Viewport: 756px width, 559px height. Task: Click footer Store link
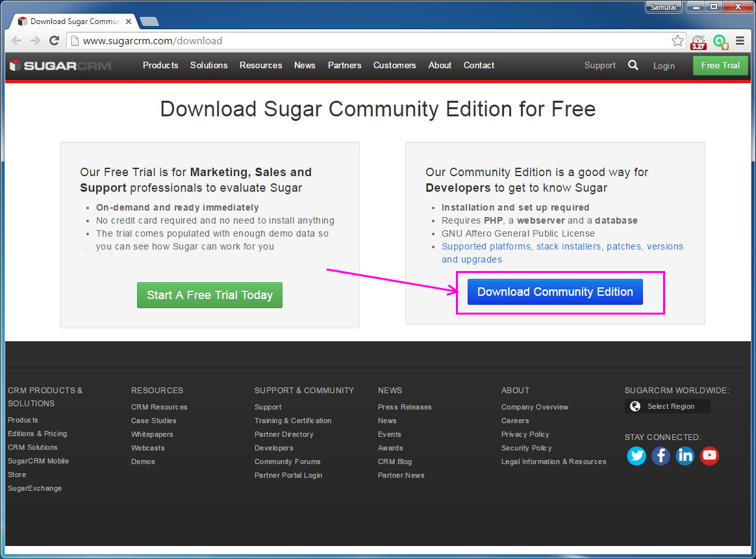[17, 474]
